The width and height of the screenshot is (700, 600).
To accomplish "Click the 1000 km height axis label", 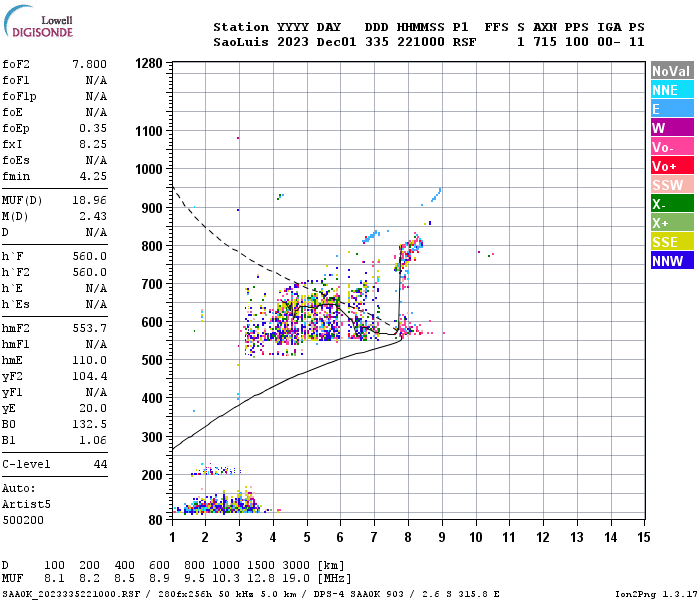I will [149, 170].
